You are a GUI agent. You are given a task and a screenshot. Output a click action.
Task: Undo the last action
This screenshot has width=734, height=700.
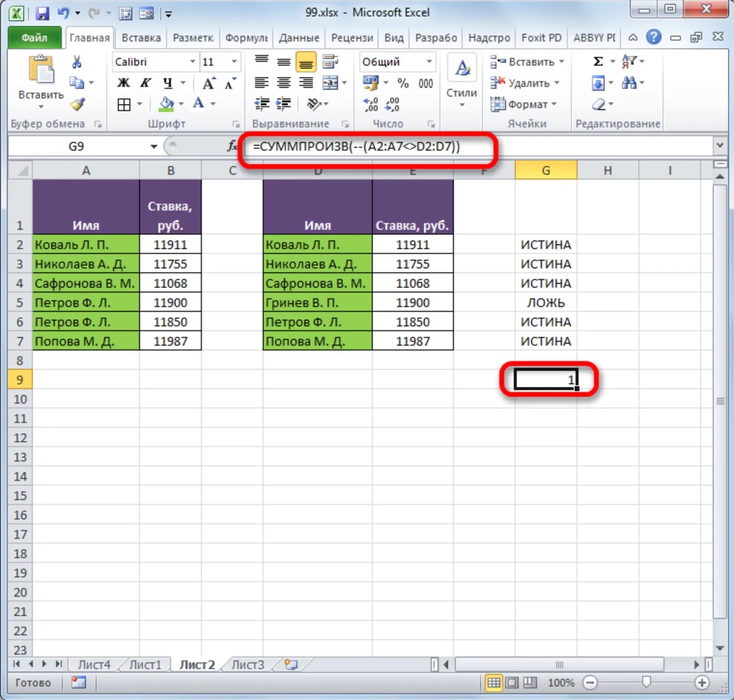tap(63, 13)
